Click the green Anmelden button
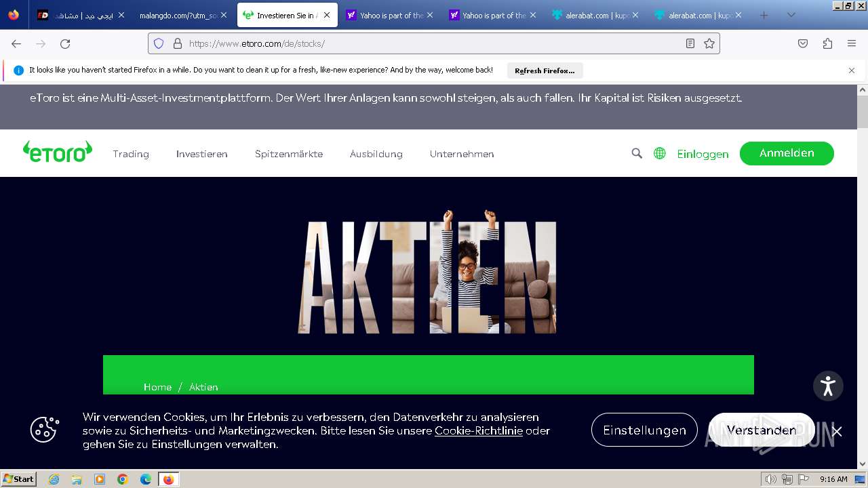This screenshot has height=488, width=868. [x=787, y=153]
